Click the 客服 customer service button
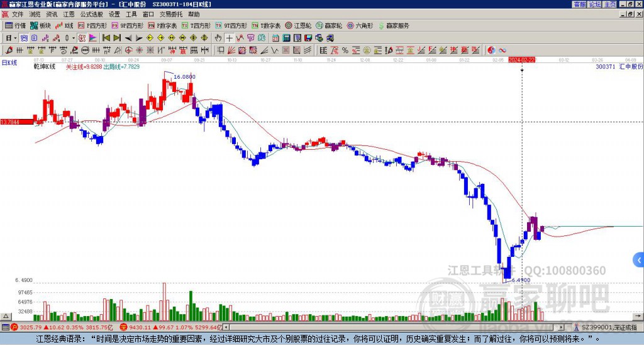Viewport: 644px width, 345px height. [x=579, y=4]
